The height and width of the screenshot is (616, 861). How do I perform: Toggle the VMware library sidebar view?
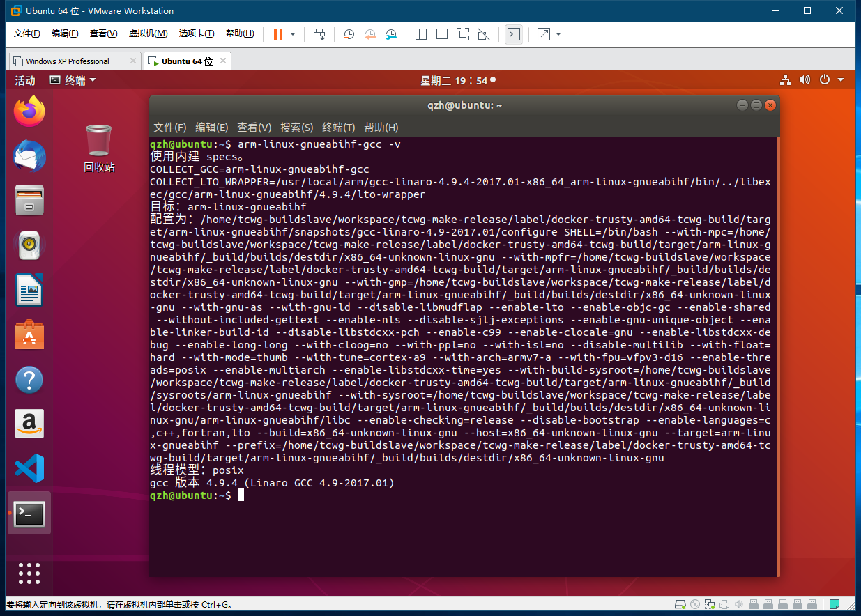click(x=420, y=34)
